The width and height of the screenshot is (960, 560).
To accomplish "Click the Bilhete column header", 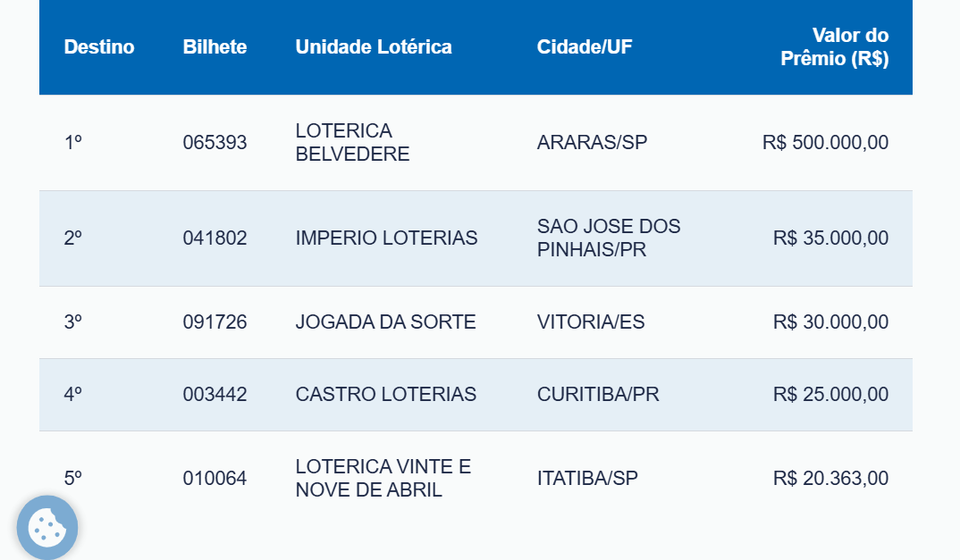I will [x=215, y=47].
